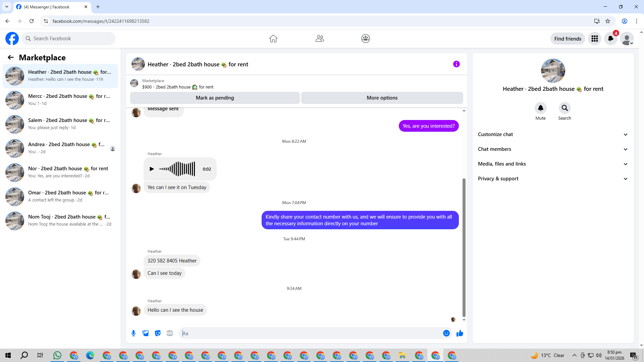Mute this conversation with bell icon

[x=540, y=108]
